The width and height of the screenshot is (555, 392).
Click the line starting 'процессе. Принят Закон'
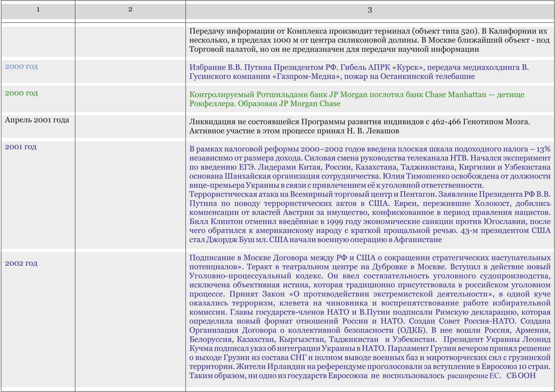pos(370,294)
